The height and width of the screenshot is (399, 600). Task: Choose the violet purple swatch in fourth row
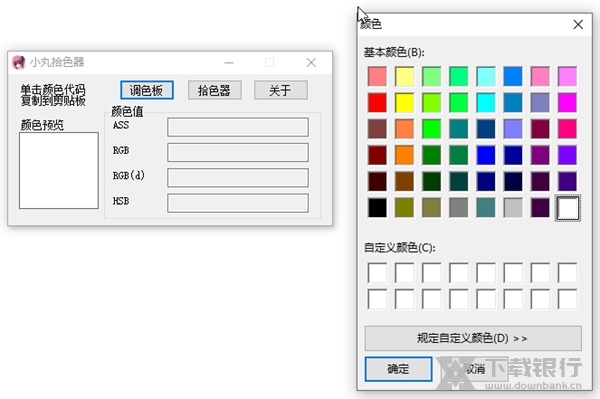(x=567, y=155)
